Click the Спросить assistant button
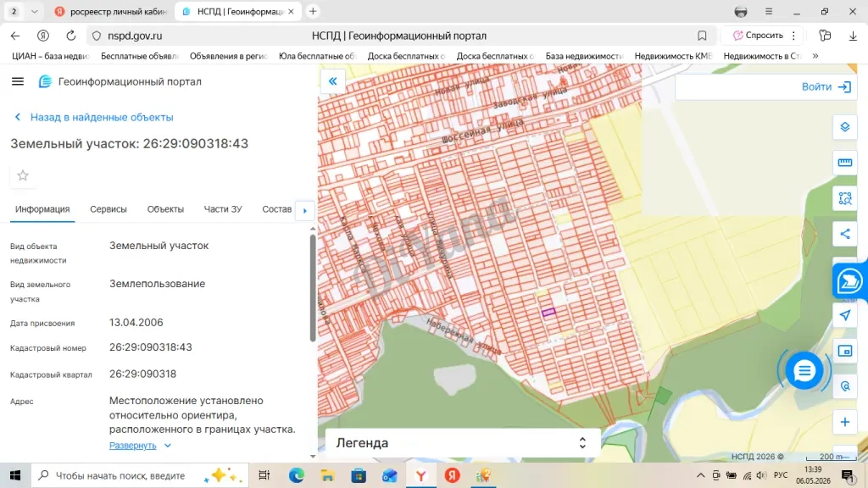This screenshot has height=488, width=868. click(758, 36)
